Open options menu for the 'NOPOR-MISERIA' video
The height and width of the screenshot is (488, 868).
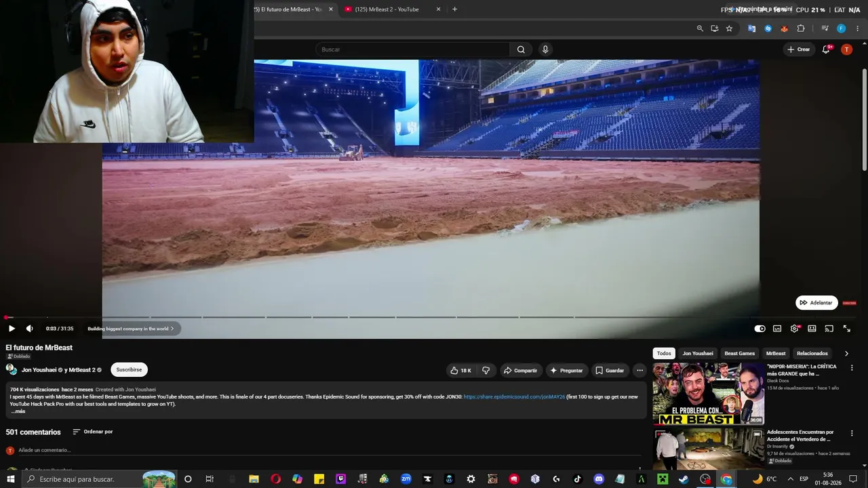pos(852,367)
